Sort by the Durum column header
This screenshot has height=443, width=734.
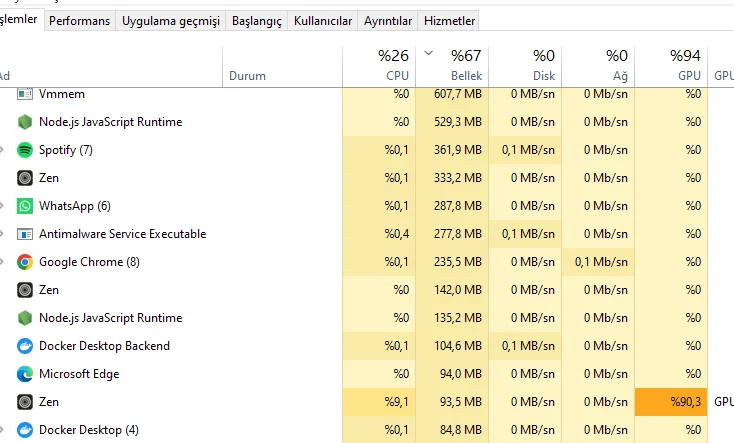[283, 66]
